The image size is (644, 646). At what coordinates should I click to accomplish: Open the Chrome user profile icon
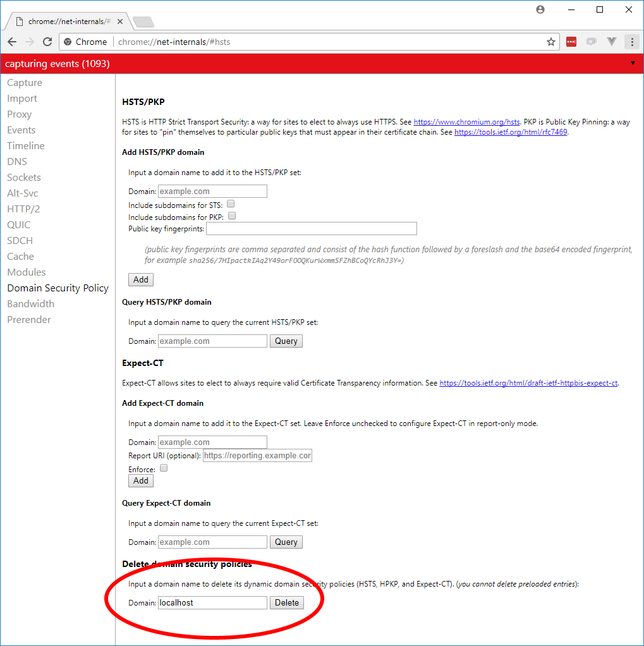pyautogui.click(x=540, y=9)
